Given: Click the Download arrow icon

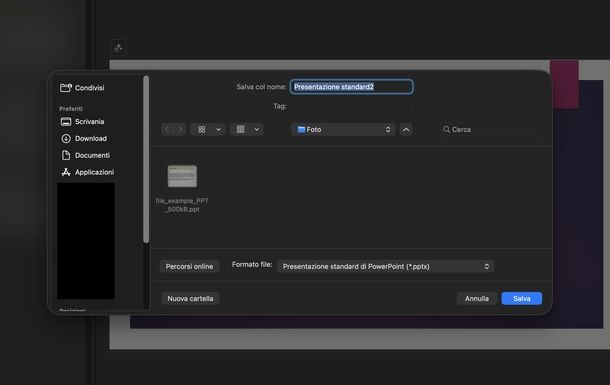Looking at the screenshot, I should click(x=66, y=138).
